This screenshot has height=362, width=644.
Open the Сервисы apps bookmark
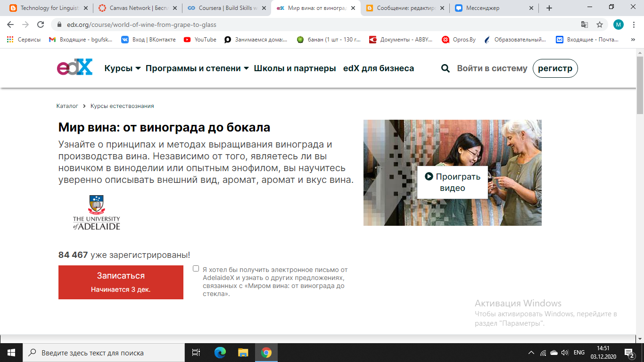click(x=24, y=40)
